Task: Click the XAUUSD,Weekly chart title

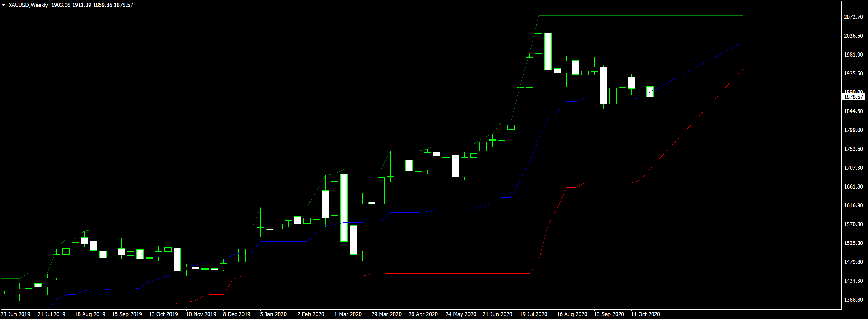Action: (x=28, y=5)
